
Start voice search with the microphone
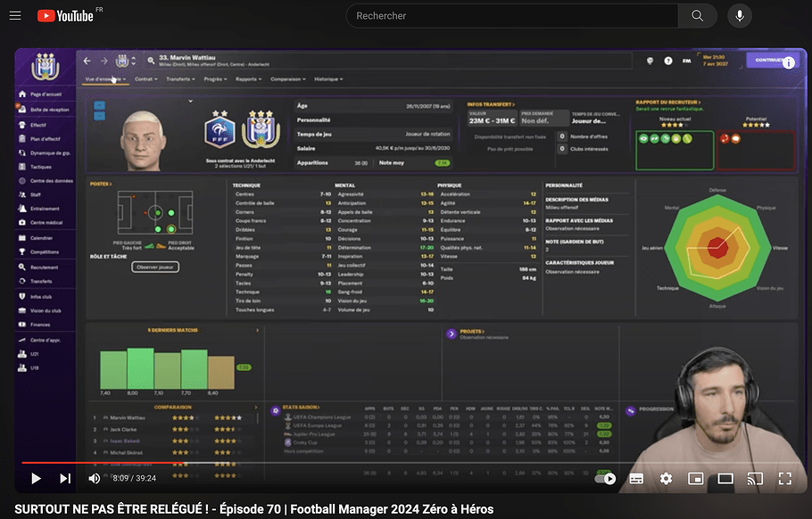pyautogui.click(x=740, y=16)
